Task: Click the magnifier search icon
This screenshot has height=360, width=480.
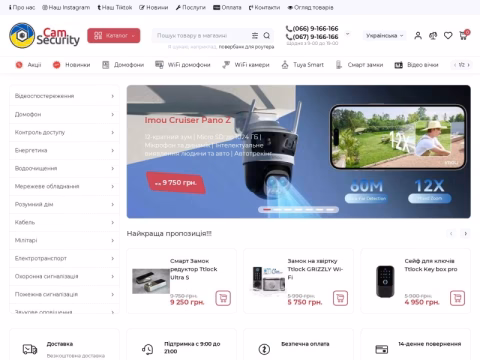Action: 267,35
